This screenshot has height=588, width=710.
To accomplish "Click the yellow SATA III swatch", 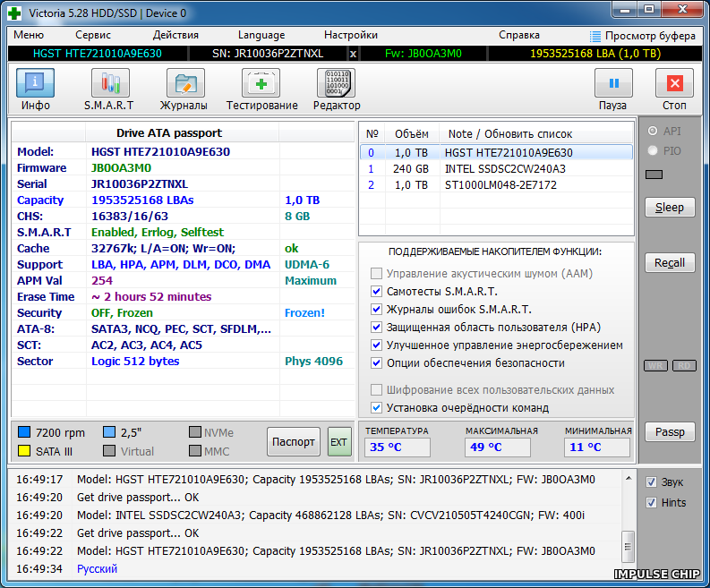I will [24, 451].
